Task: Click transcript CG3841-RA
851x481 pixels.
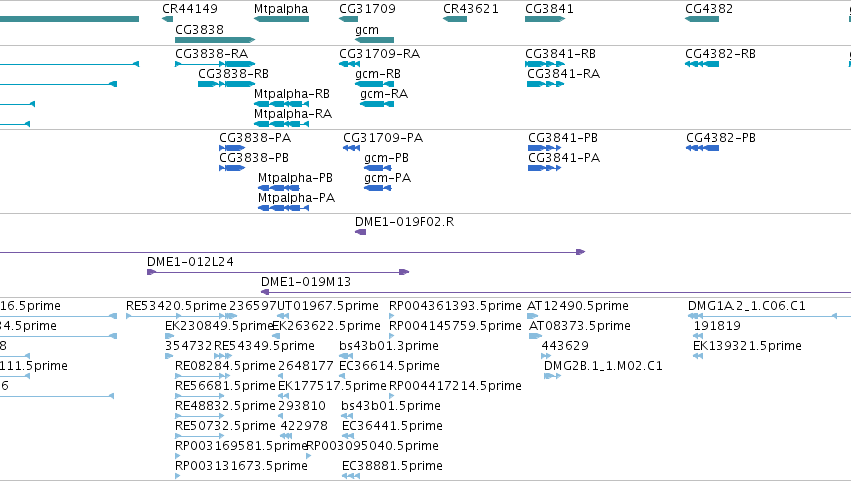Action: [564, 74]
